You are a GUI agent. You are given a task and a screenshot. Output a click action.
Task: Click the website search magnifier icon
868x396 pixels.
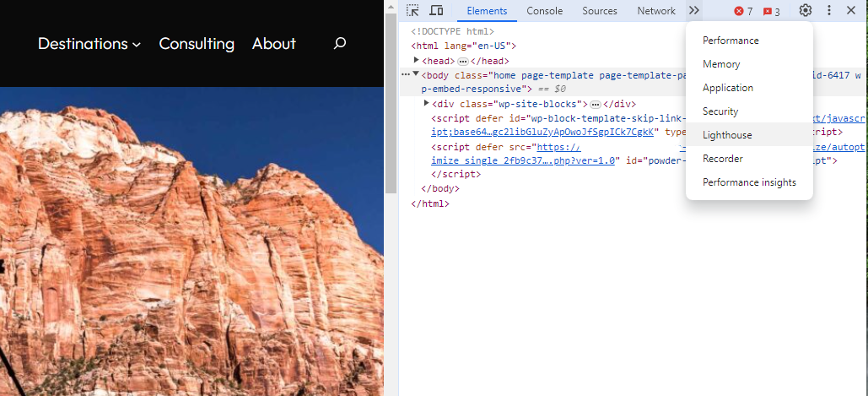(340, 43)
